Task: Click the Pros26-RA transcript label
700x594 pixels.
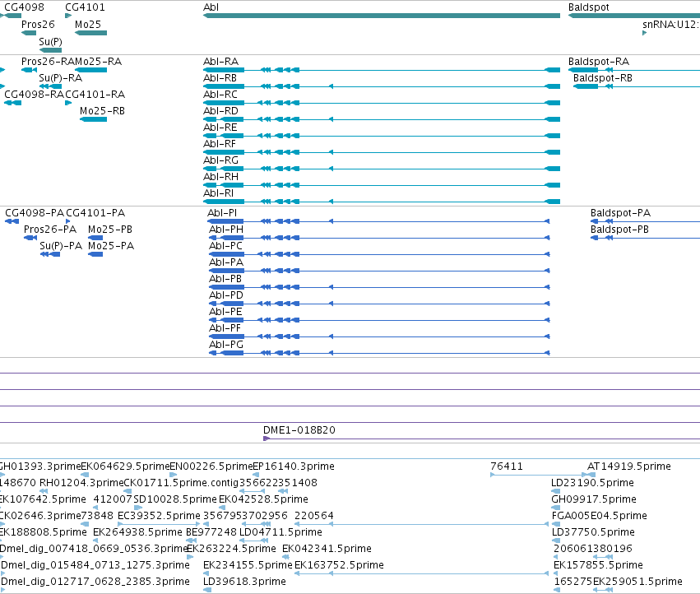Action: 49,62
